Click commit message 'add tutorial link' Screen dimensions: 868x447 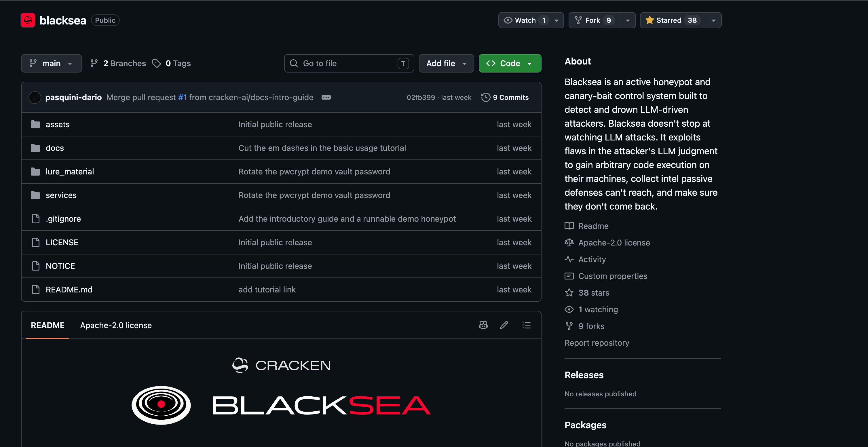[267, 289]
